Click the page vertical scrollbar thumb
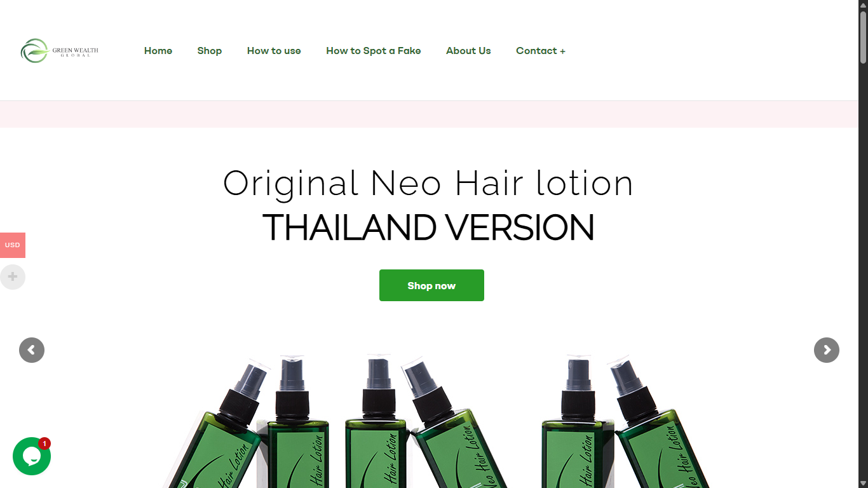Screen dimensions: 868x488 tap(863, 37)
